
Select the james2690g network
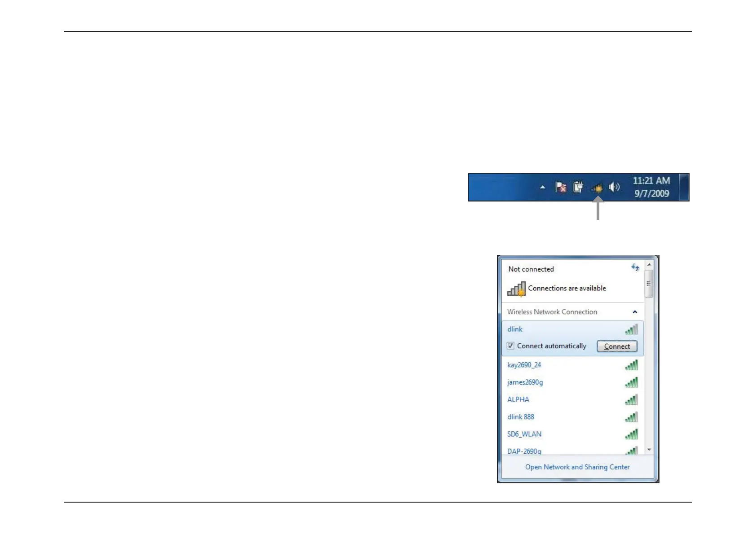572,382
